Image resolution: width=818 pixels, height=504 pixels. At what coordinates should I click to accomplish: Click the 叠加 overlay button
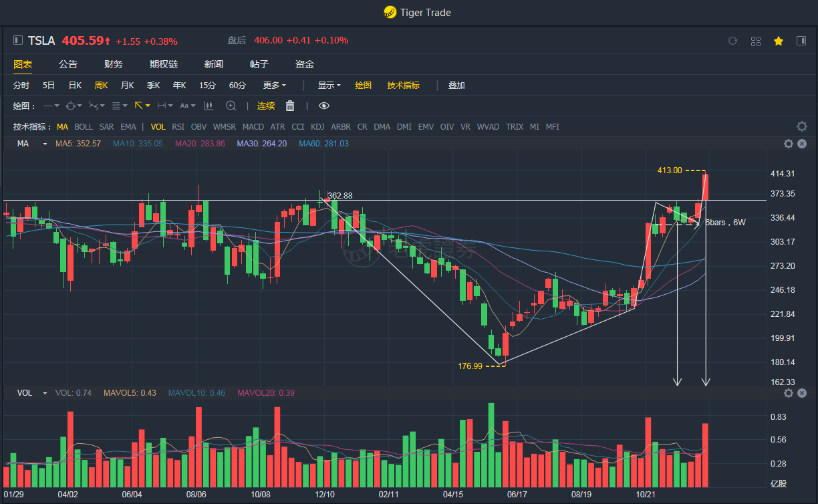456,86
